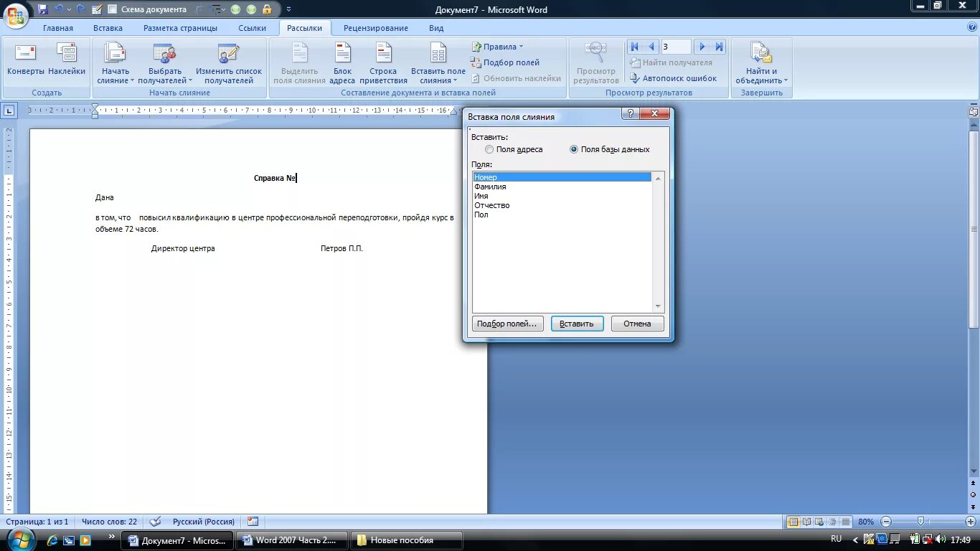Click the scroll-down arrow of document scrollbar
980x551 pixels.
(974, 471)
